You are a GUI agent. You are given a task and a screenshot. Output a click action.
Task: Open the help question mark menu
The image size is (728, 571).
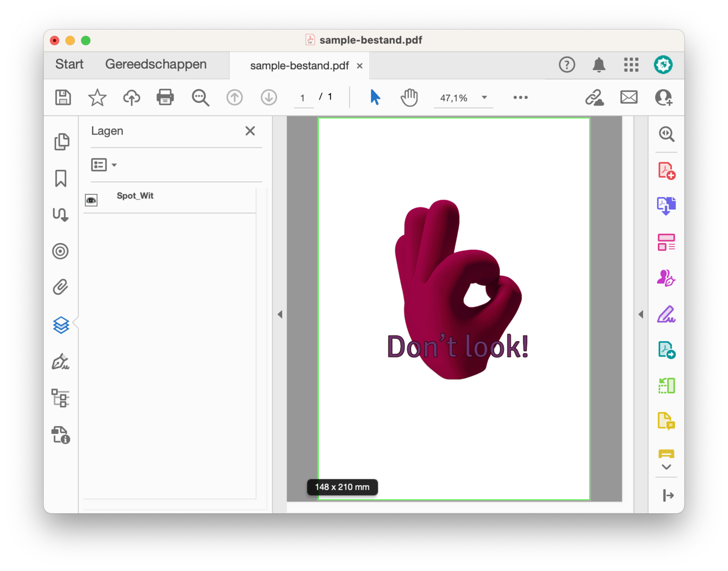[x=567, y=65]
